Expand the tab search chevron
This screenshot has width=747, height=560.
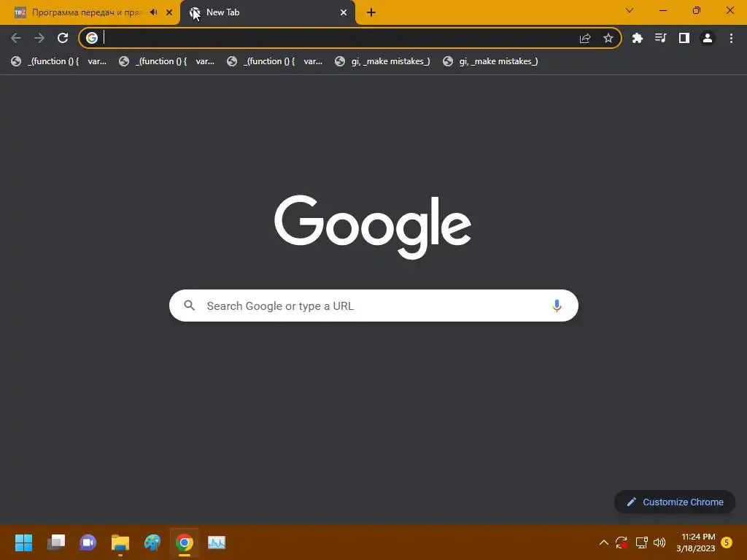click(630, 10)
